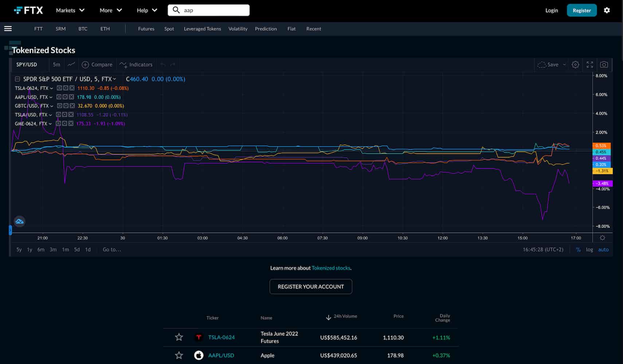
Task: Click REGISTER YOUR ACCOUNT
Action: pos(310,286)
